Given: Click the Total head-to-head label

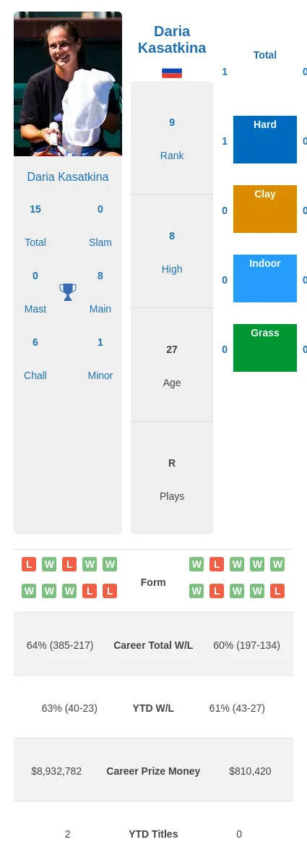Looking at the screenshot, I should 265,55.
